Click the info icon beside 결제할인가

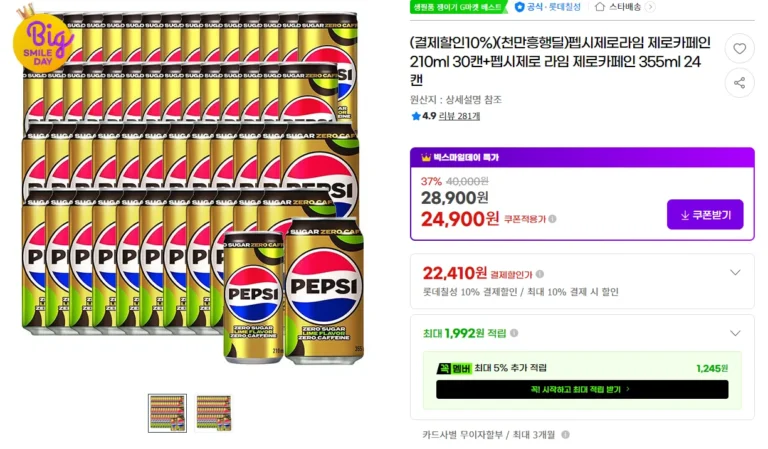point(540,274)
